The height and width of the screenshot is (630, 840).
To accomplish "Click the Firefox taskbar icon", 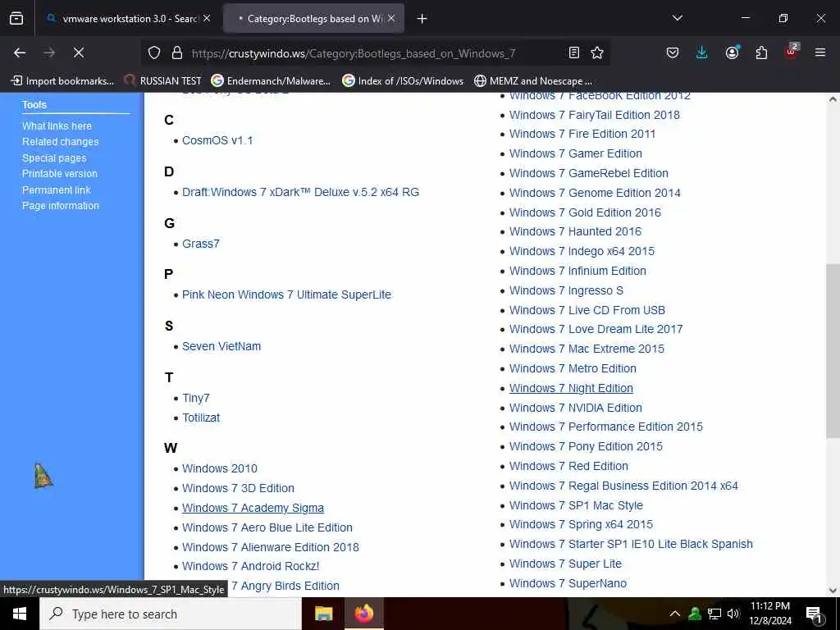I will click(363, 614).
